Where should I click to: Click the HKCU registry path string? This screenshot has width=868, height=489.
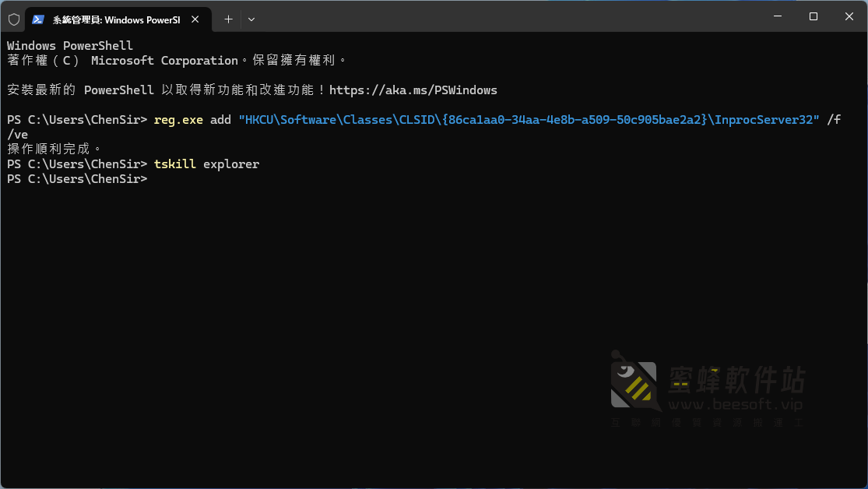pos(529,120)
